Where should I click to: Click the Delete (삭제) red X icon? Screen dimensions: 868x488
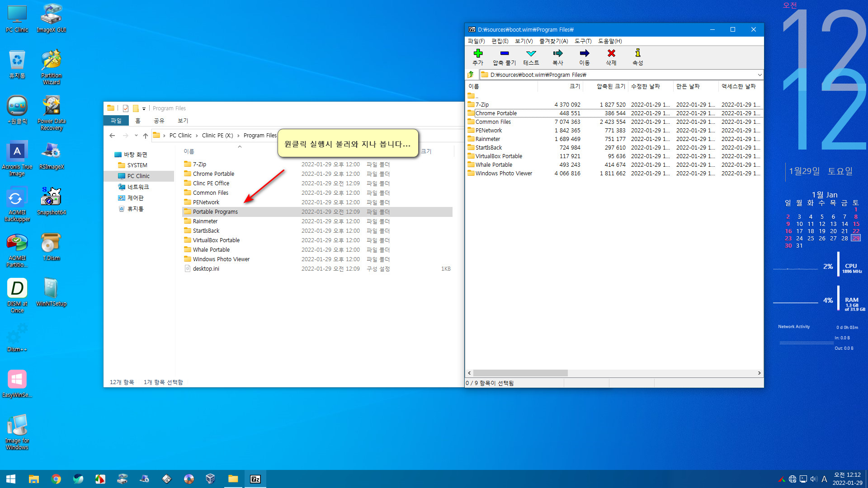pos(611,53)
